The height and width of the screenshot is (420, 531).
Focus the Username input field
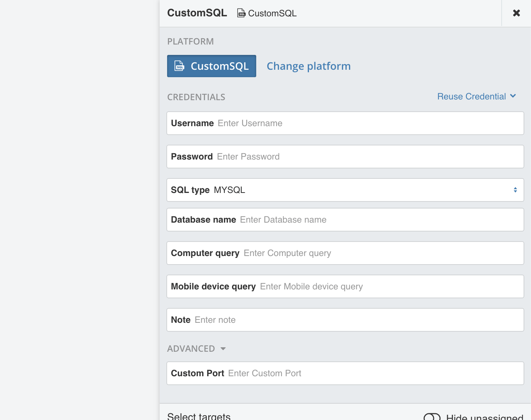[x=345, y=123]
